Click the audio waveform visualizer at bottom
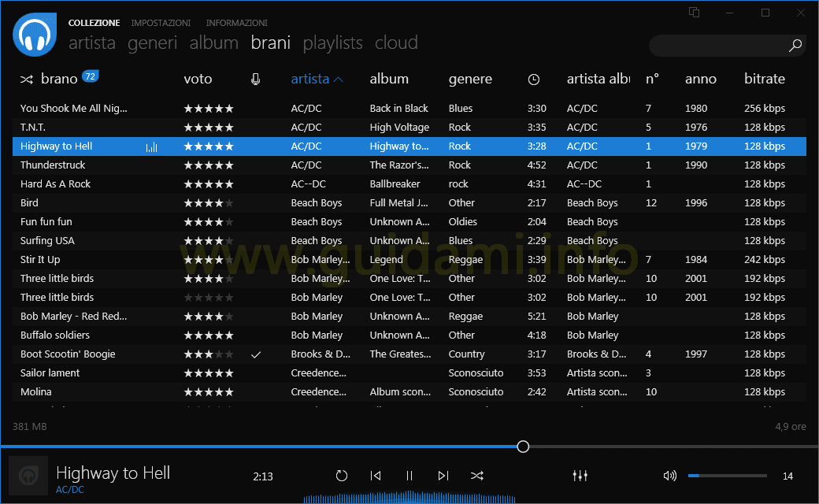Viewport: 819px width, 504px height. point(409,497)
